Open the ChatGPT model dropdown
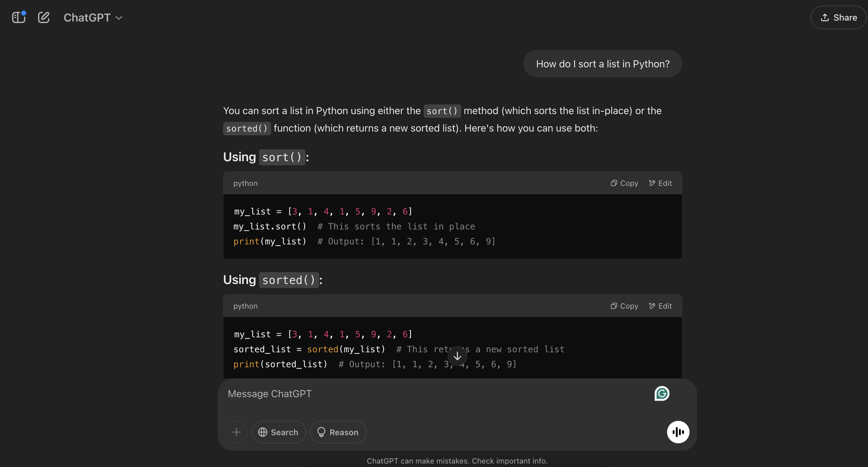This screenshot has width=868, height=467. (x=93, y=17)
